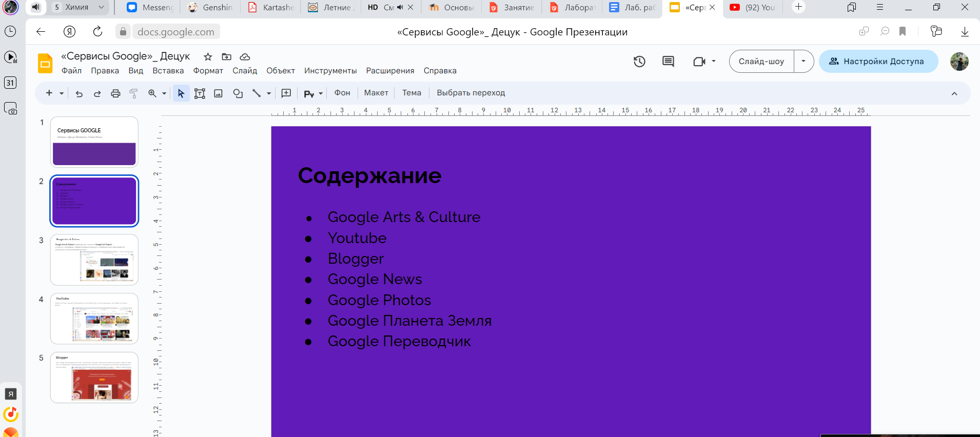Rename document title «Сервисы Google»_ Децук
Image resolution: width=980 pixels, height=437 pixels.
pos(125,56)
